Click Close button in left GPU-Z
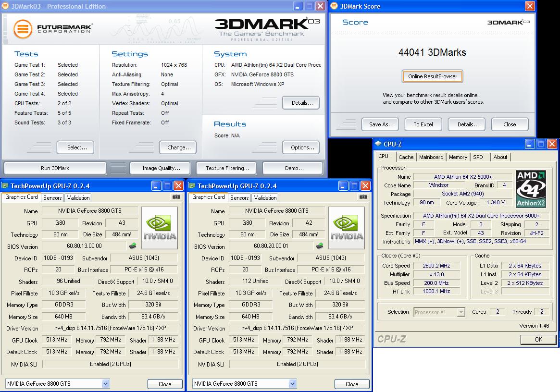This screenshot has width=560, height=392. pyautogui.click(x=165, y=384)
